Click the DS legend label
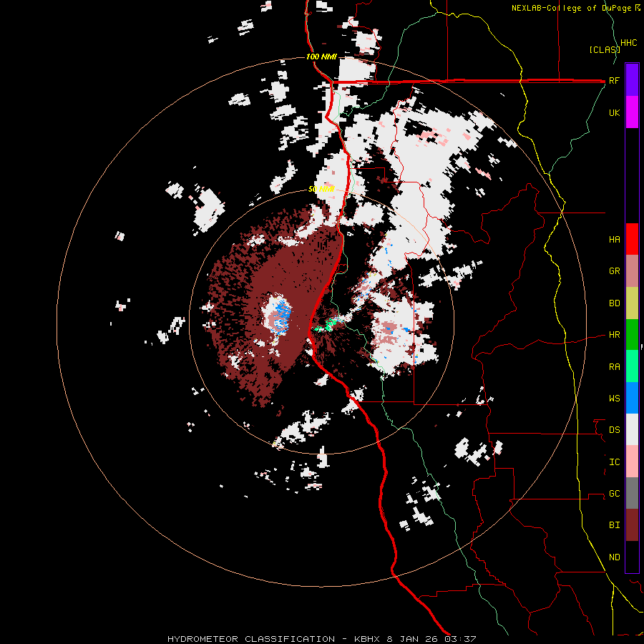 [x=614, y=430]
